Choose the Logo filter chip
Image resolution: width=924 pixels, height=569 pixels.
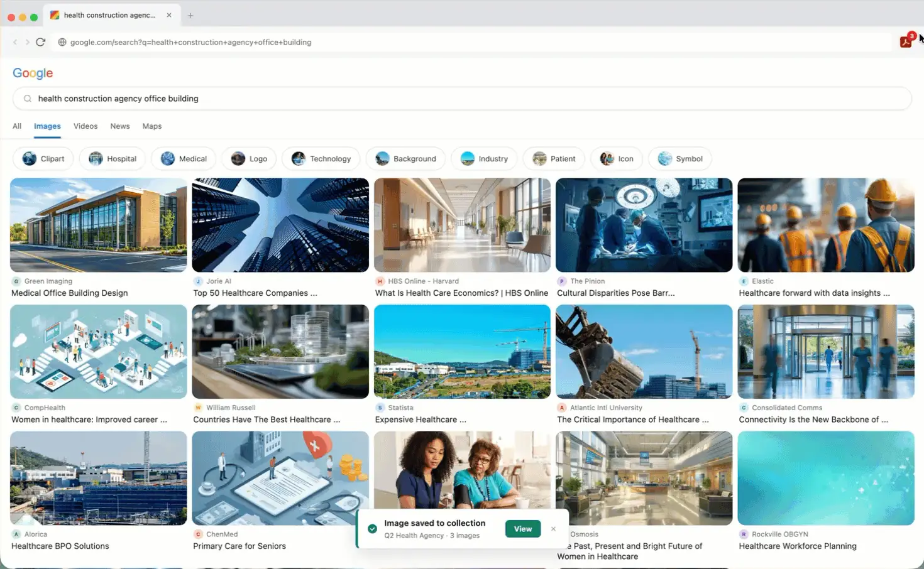click(x=249, y=159)
